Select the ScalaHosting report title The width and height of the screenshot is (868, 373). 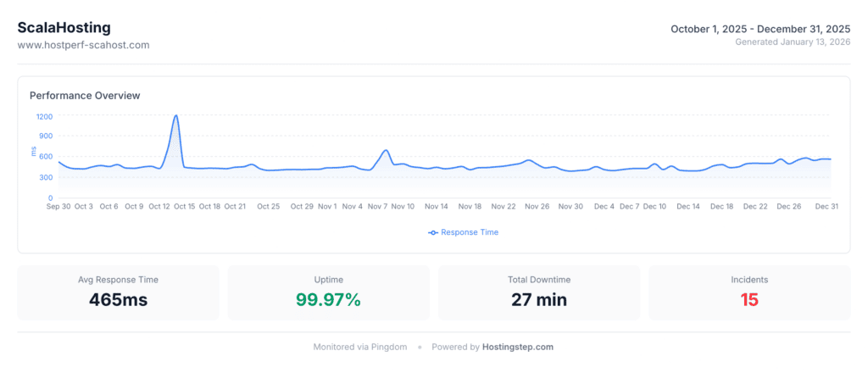pos(64,28)
